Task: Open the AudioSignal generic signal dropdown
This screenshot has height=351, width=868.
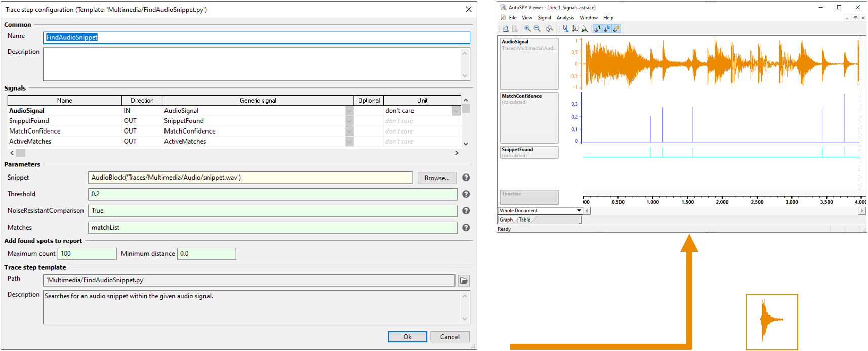Action: click(x=349, y=111)
